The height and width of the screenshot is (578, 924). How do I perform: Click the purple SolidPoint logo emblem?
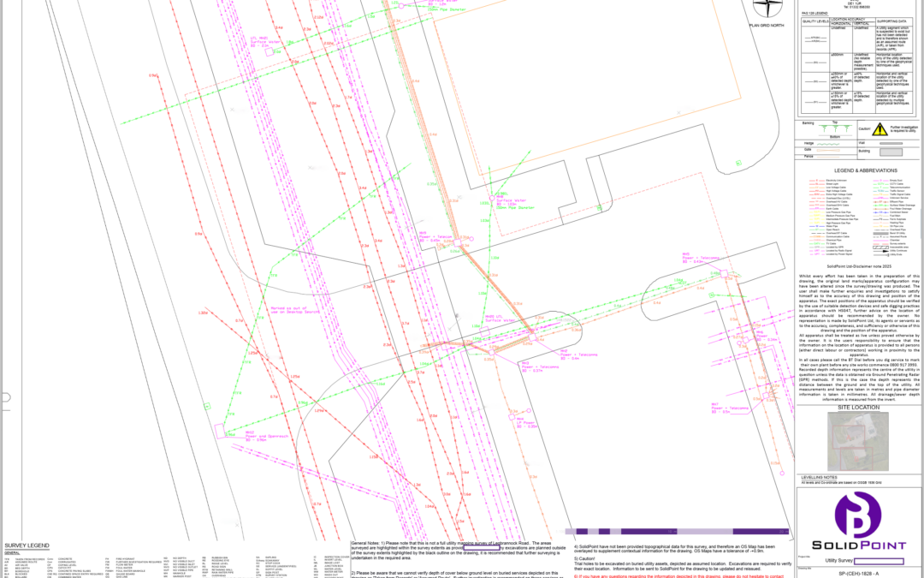pyautogui.click(x=858, y=515)
